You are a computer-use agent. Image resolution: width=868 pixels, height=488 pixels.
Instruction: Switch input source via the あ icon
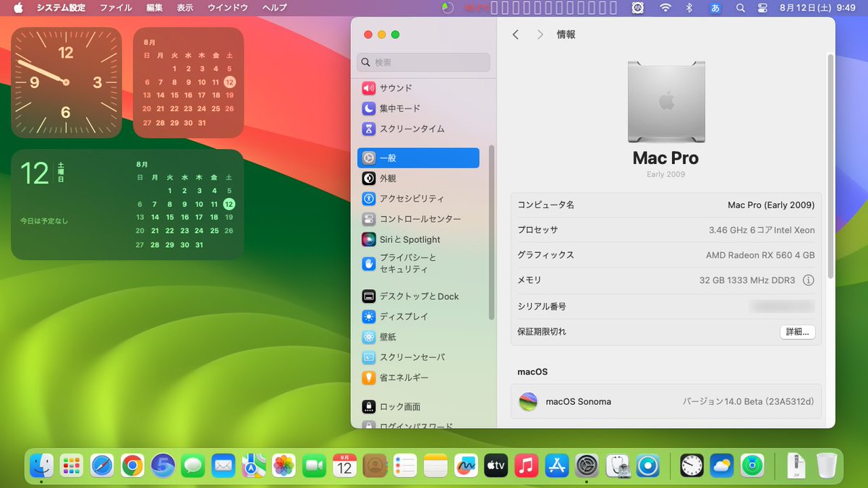(715, 8)
